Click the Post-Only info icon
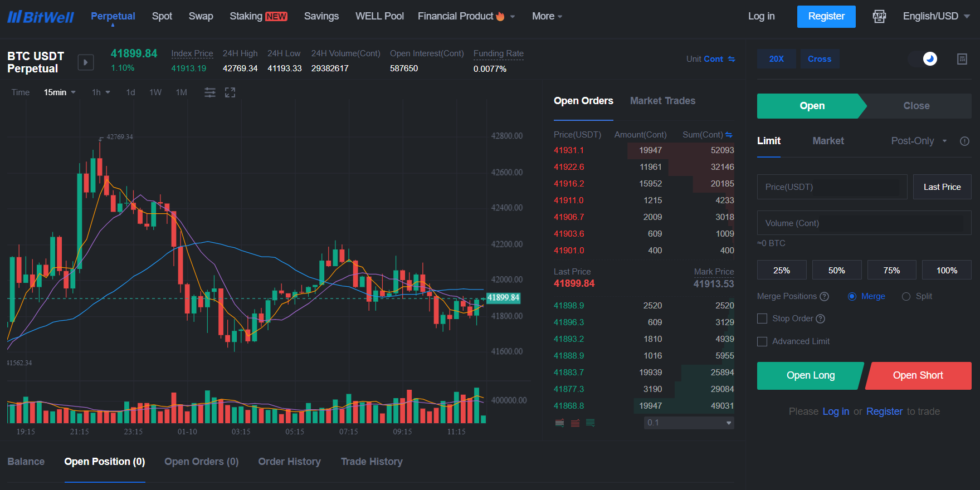980x490 pixels. click(x=965, y=141)
